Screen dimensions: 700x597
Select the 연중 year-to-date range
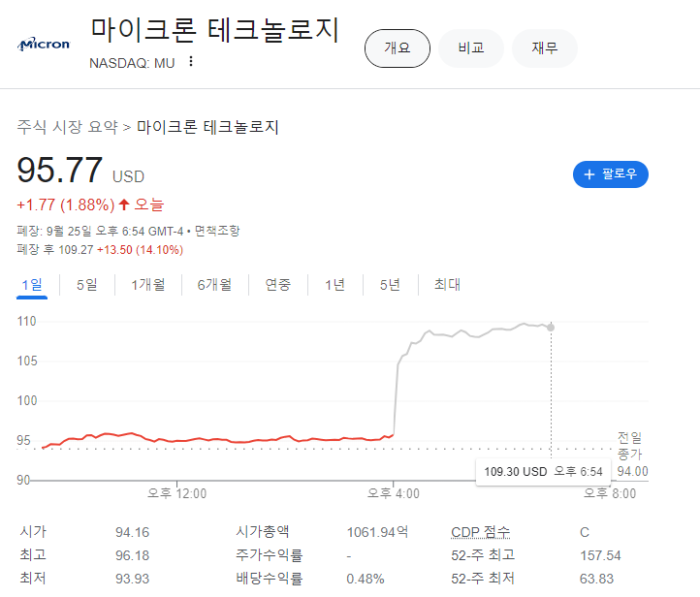click(x=278, y=285)
